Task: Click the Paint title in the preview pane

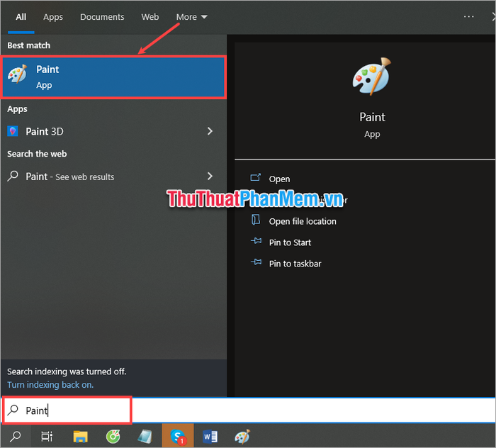Action: [372, 117]
